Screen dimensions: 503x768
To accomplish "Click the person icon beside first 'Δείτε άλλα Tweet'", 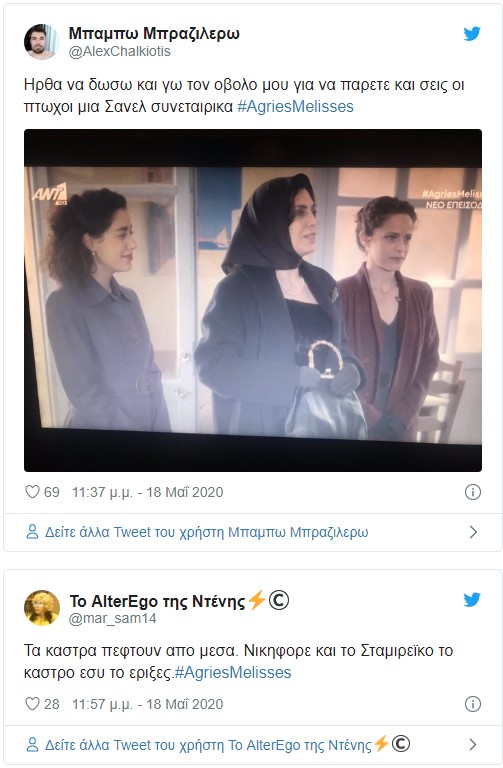I will pyautogui.click(x=32, y=532).
